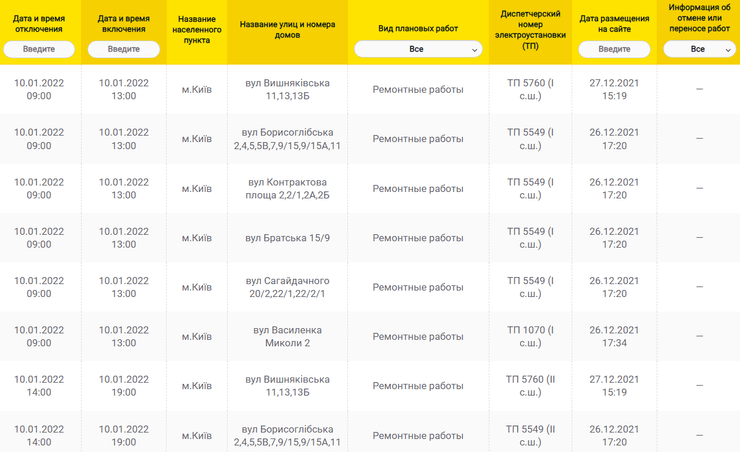Screen dimensions: 740x452
Task: Click the 'ТП 5760 (II с.ш.)' cell
Action: click(530, 385)
